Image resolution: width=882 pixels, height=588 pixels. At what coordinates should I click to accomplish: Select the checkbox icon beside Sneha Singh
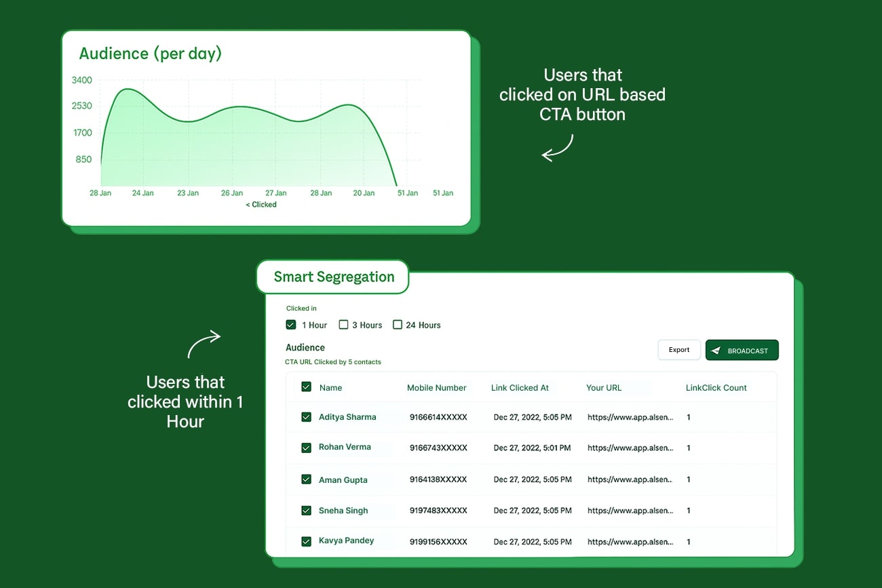(306, 510)
